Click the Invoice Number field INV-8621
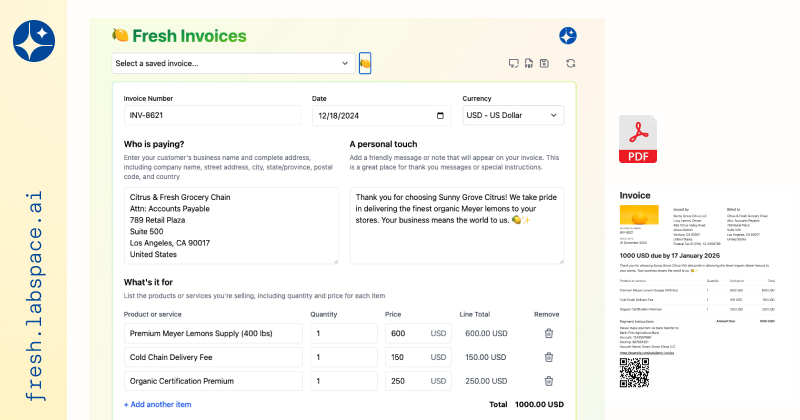Screen dimensions: 800x420 [212, 115]
